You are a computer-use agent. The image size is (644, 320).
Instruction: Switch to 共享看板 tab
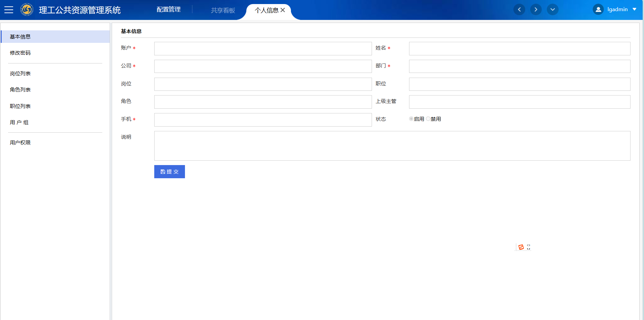[x=223, y=10]
